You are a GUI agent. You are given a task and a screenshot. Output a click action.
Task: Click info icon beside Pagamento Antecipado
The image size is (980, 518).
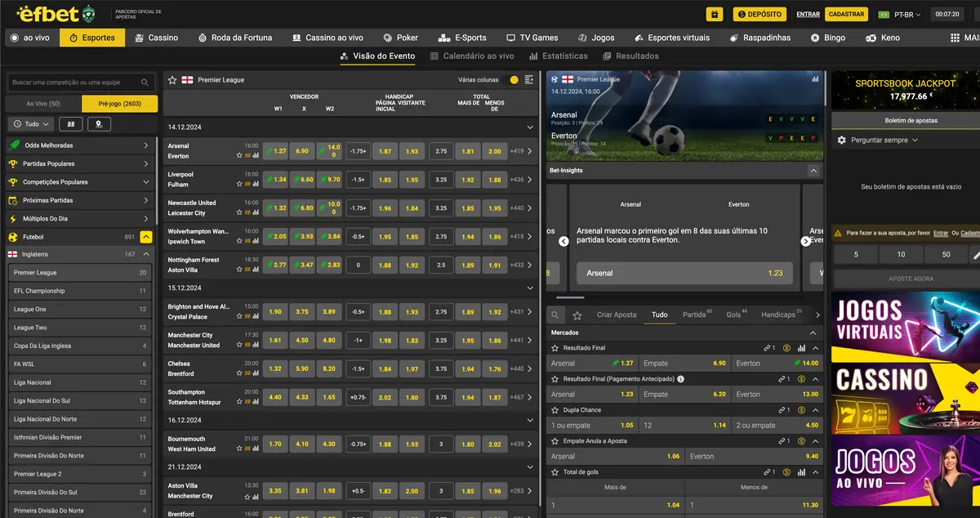pyautogui.click(x=680, y=379)
